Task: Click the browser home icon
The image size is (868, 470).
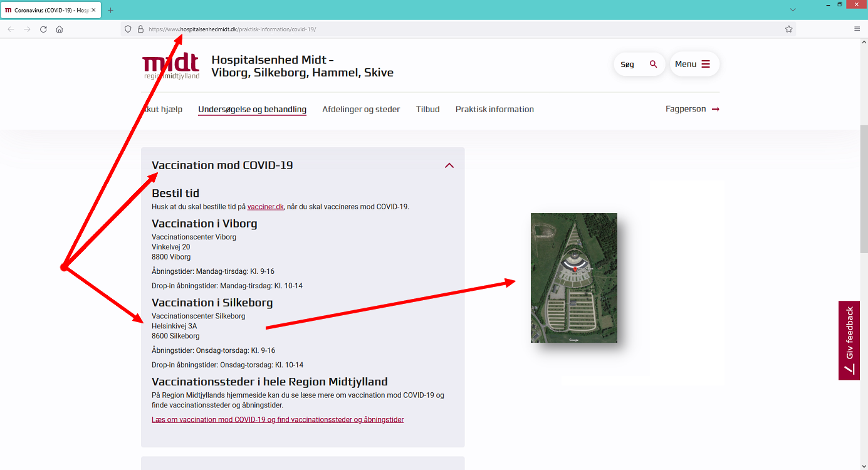Action: tap(60, 29)
